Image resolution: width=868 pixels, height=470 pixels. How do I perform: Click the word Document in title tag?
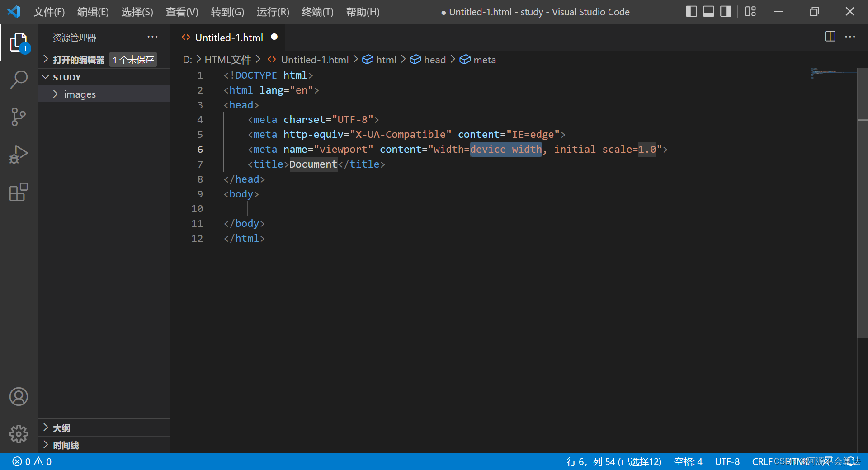coord(313,164)
